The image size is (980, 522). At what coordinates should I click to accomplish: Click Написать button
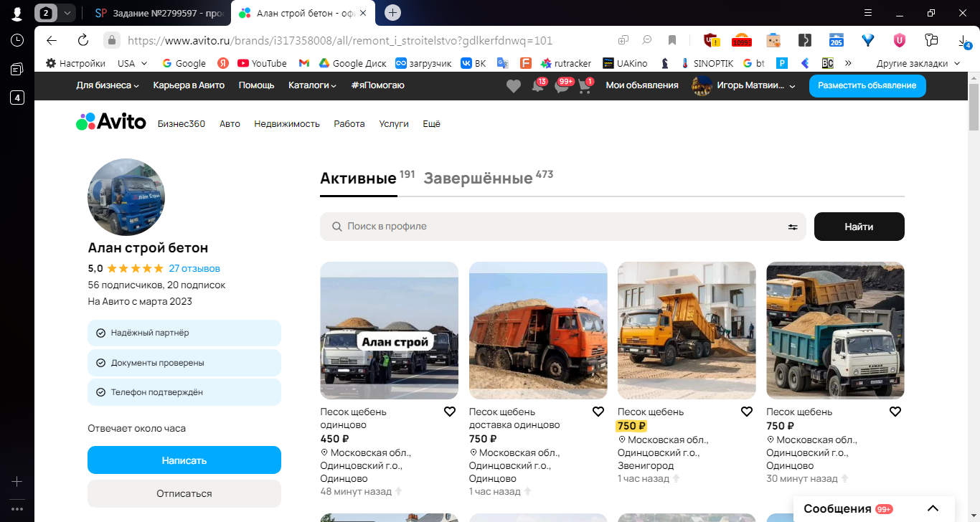(184, 460)
